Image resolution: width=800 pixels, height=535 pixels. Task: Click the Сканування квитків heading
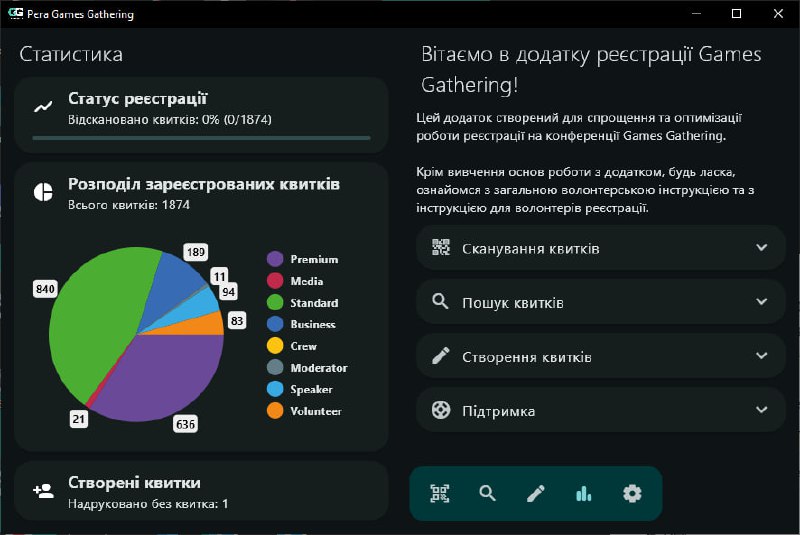(531, 249)
